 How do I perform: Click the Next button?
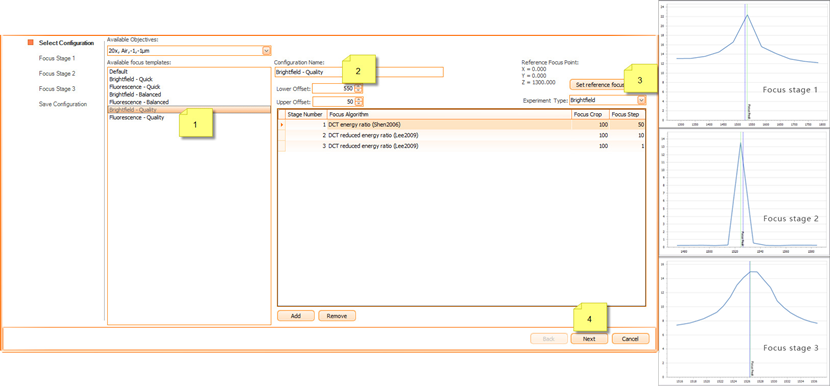[x=589, y=339]
